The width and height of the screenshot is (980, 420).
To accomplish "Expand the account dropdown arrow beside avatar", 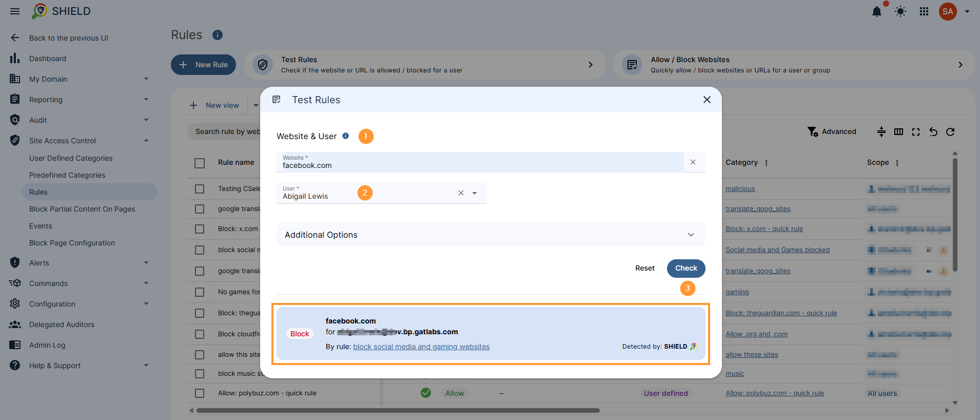I will click(x=967, y=11).
